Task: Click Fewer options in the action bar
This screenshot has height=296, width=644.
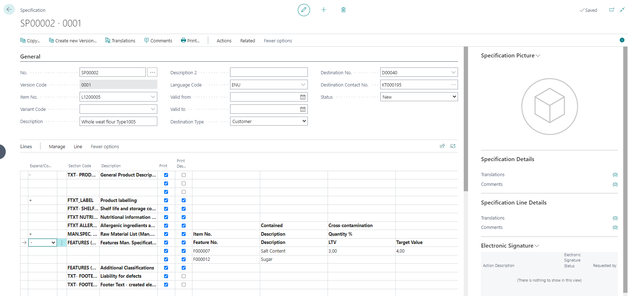Action: (278, 41)
